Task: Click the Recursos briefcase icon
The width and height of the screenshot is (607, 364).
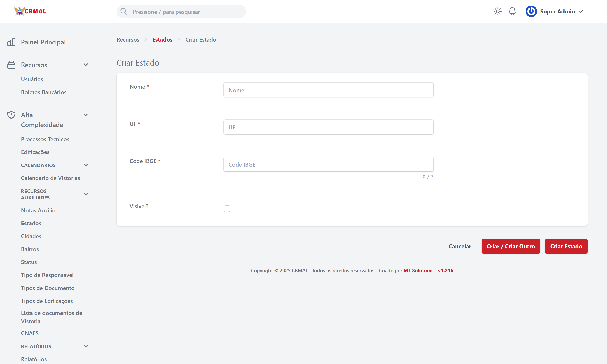Action: 11,65
